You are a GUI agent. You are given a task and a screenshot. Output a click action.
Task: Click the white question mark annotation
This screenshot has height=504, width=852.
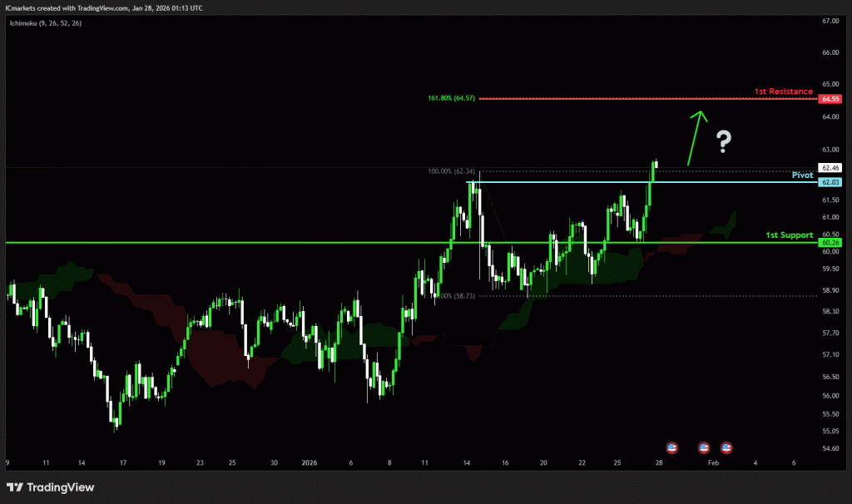(724, 142)
